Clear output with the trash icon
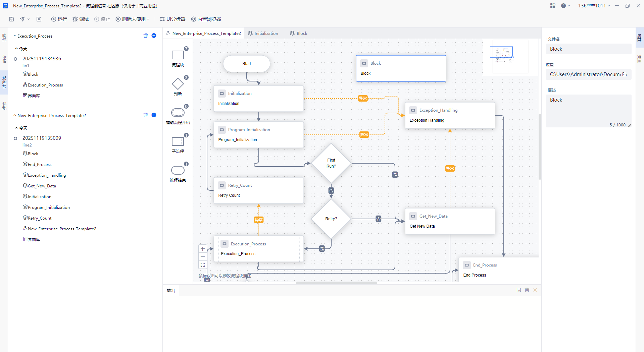 coord(527,290)
